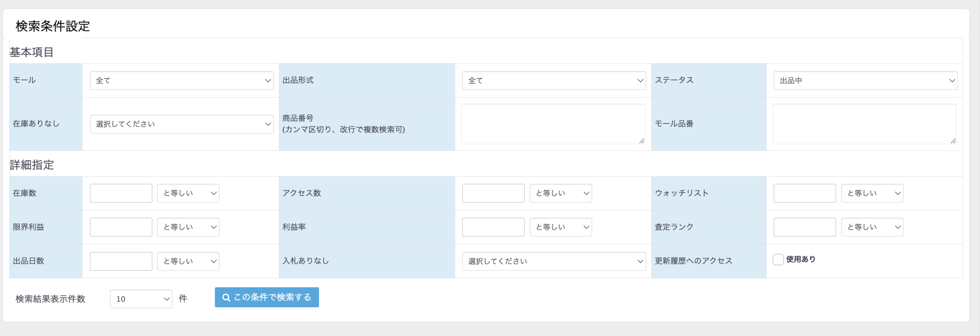Open the アクセス数 comparison dropdown
The width and height of the screenshot is (980, 336).
coord(561,193)
